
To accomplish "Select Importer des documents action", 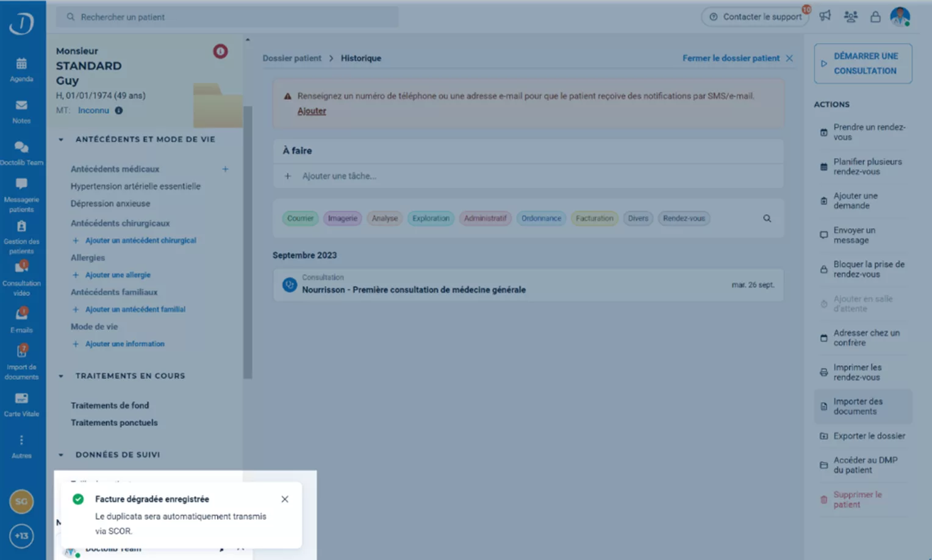I will tap(862, 406).
